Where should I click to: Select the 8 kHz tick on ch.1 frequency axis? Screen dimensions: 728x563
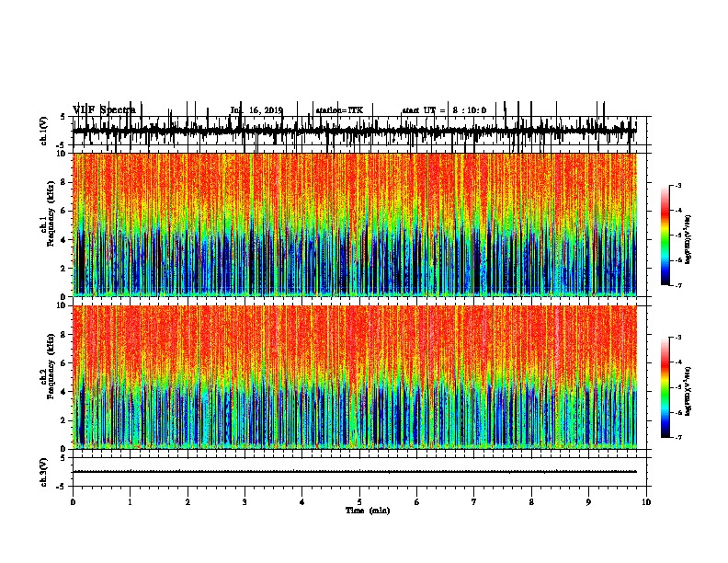63,182
